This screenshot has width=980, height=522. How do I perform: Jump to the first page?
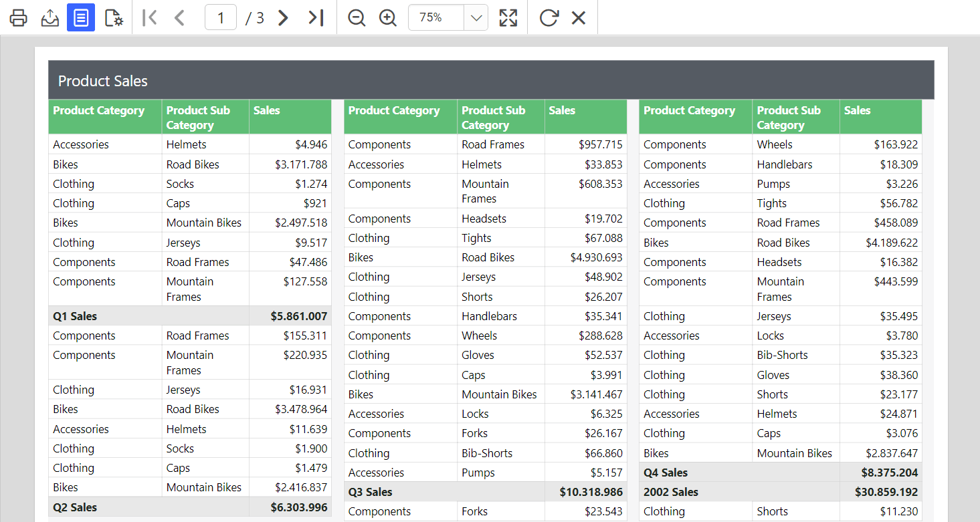tap(149, 17)
